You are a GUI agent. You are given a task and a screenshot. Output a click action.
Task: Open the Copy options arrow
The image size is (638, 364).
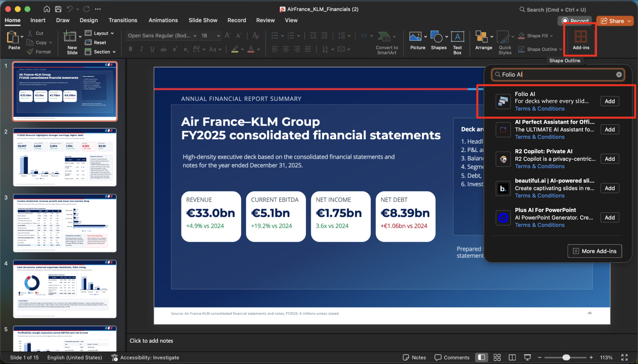[51, 42]
